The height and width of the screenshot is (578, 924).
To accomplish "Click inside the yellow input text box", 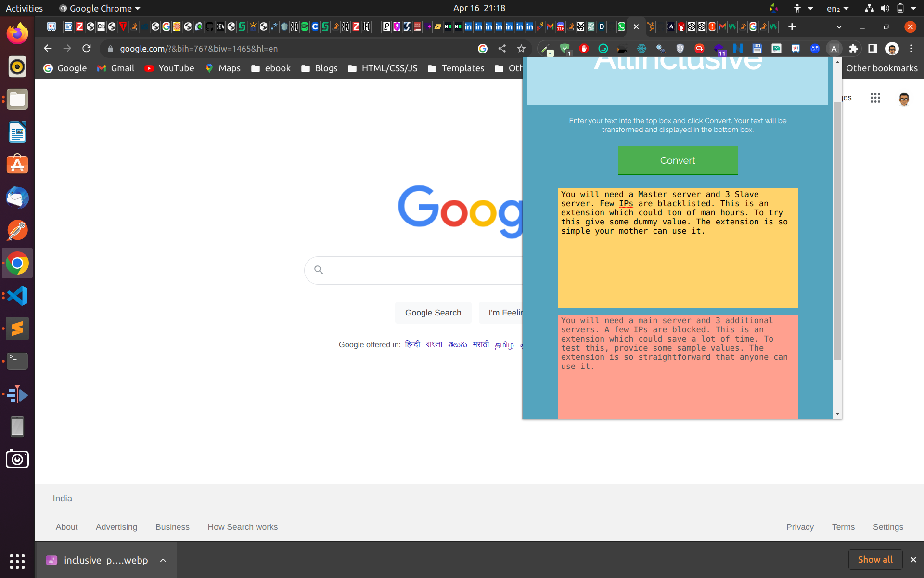I will pyautogui.click(x=677, y=270).
